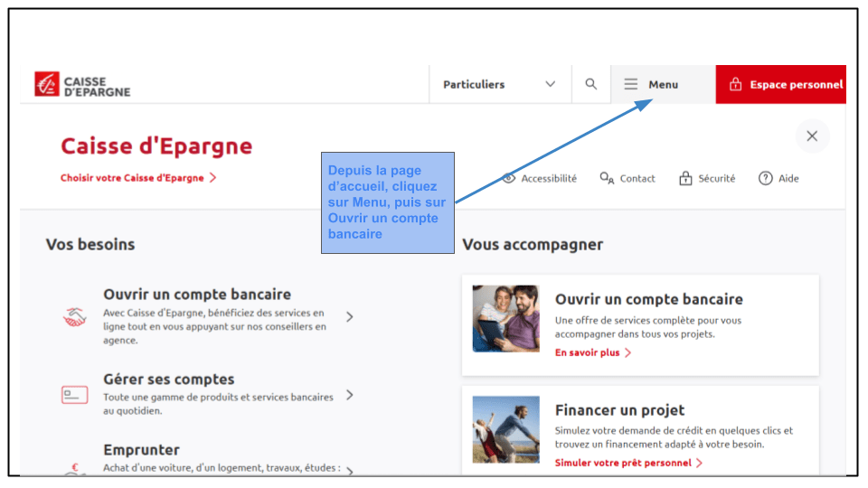Click the couple photo in Ouvrir un compte card
868x488 pixels.
(505, 319)
